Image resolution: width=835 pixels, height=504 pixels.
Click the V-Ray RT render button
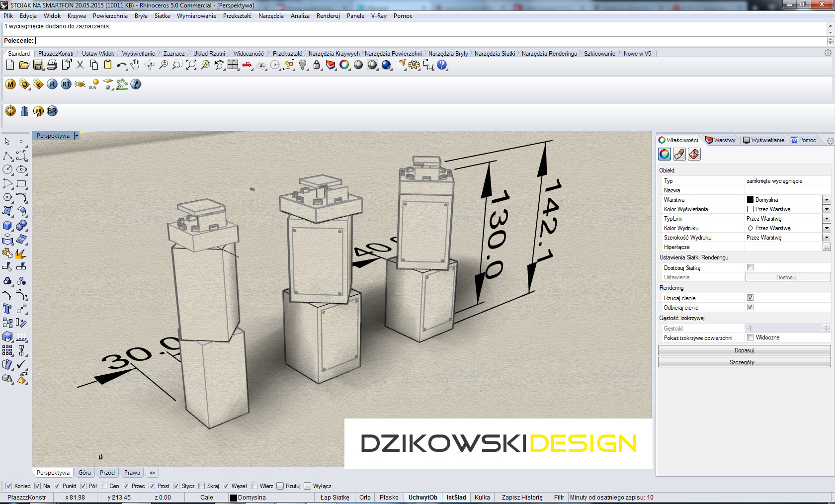[66, 84]
